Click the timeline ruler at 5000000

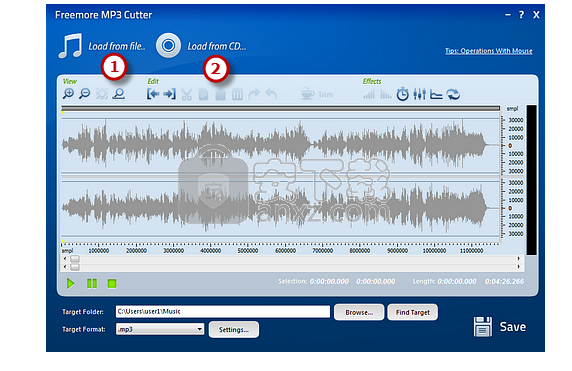coord(248,251)
